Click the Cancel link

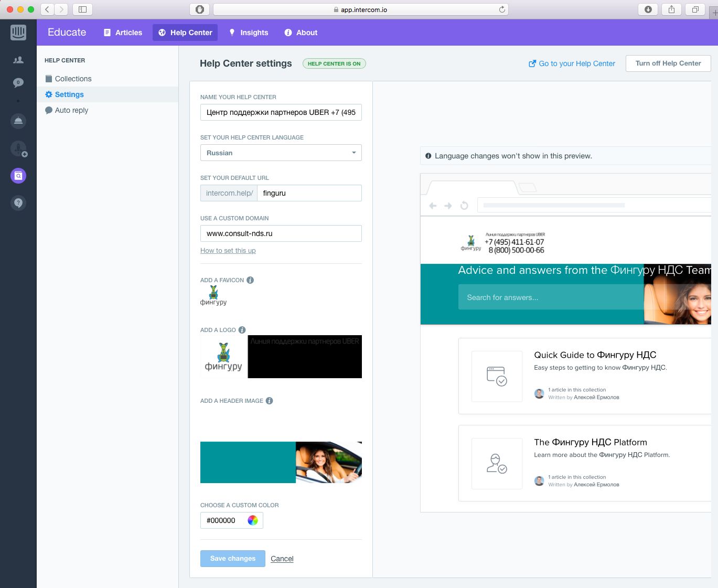(282, 559)
